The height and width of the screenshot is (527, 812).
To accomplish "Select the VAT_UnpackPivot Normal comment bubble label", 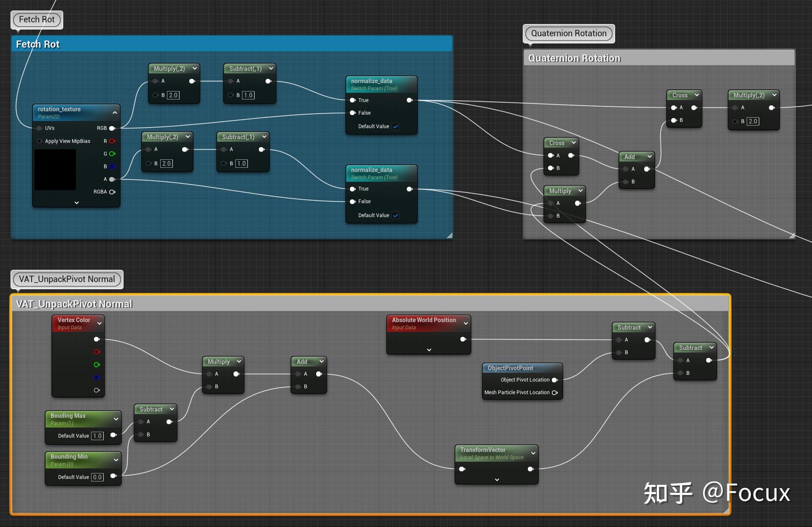I will click(67, 279).
